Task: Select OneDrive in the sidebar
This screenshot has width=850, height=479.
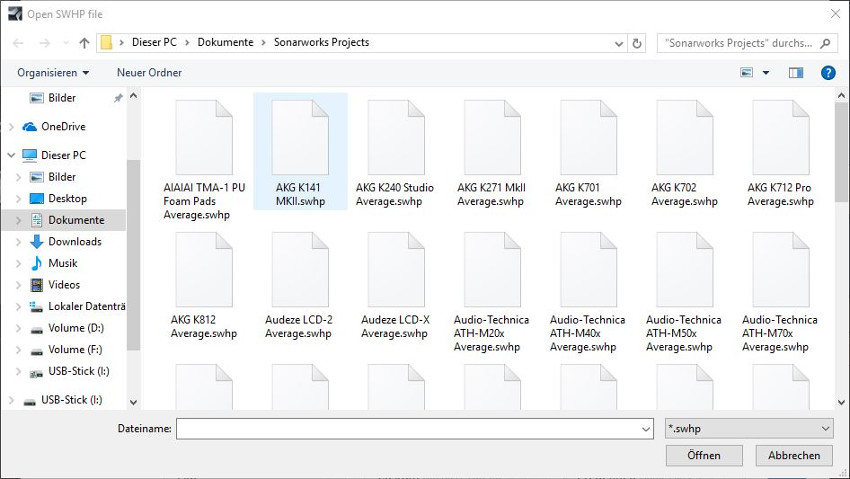Action: point(63,127)
